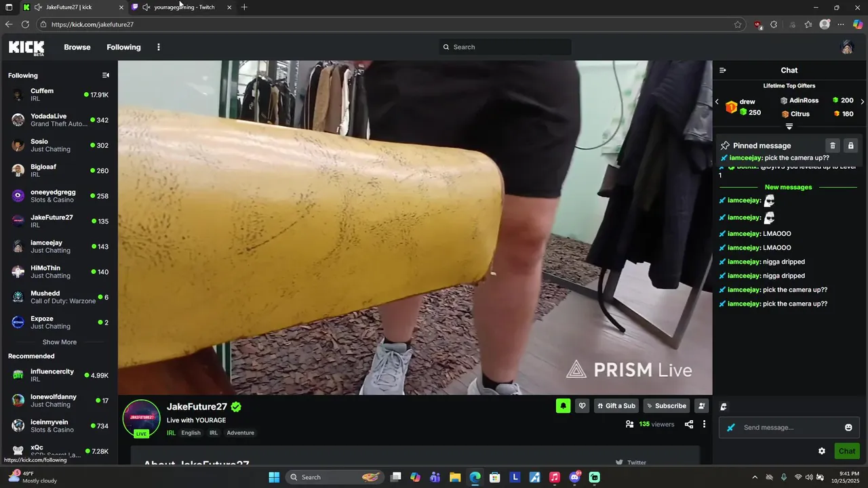This screenshot has width=868, height=488.
Task: Click the viewers count icon
Action: click(629, 424)
